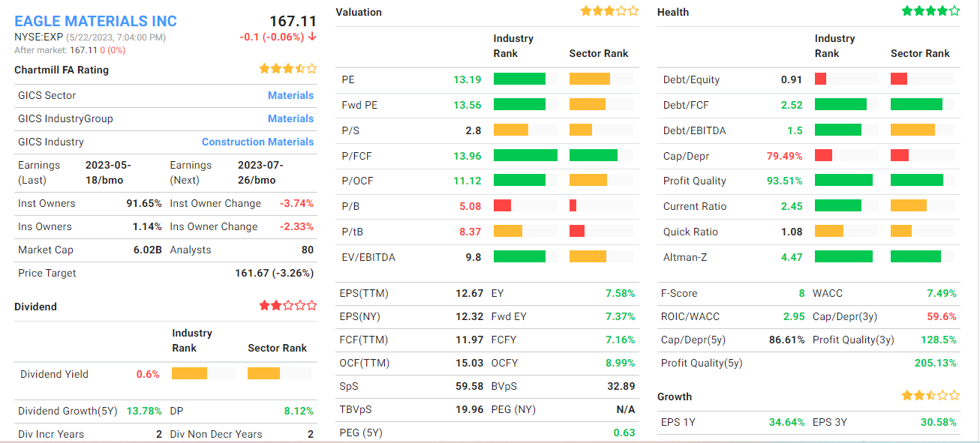Click the Fwd PE industry rank bar
980x443 pixels.
[x=519, y=104]
